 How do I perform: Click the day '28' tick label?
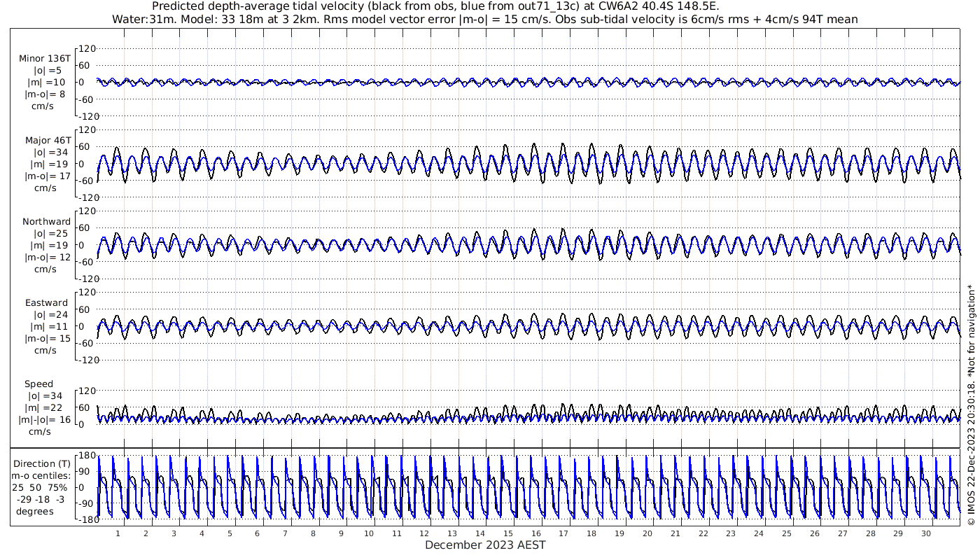pyautogui.click(x=870, y=533)
